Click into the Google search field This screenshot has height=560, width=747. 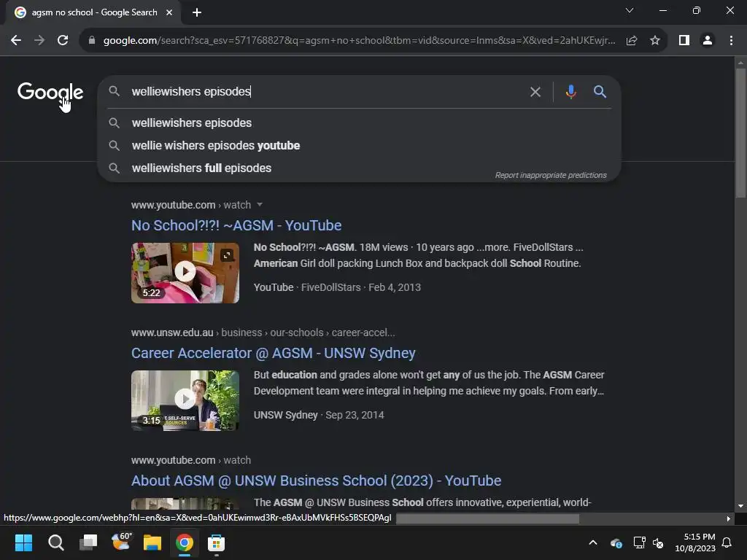click(x=324, y=91)
